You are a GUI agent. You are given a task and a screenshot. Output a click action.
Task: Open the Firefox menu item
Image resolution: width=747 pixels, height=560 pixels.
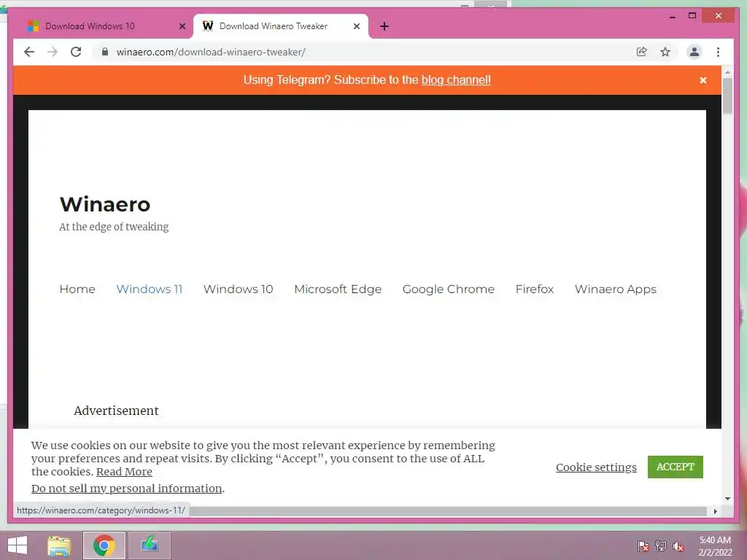(535, 289)
